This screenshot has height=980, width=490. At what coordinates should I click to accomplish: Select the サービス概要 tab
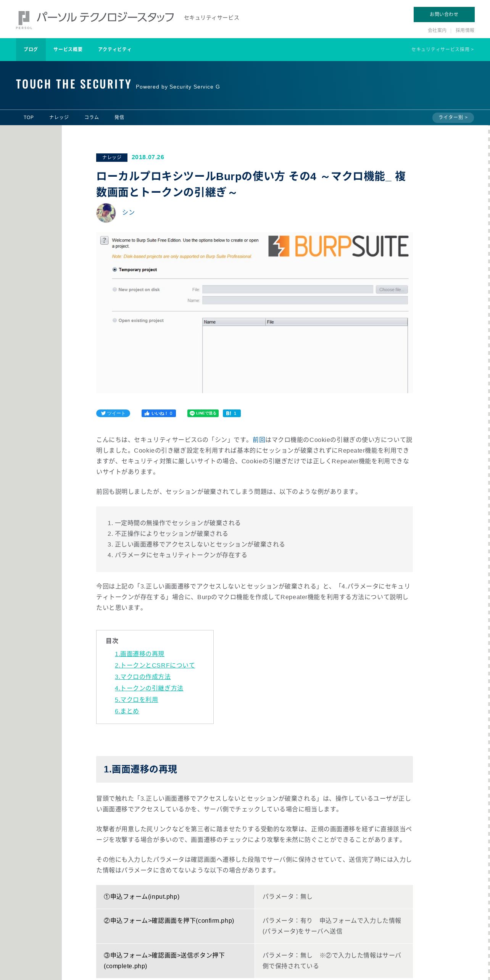pos(68,50)
